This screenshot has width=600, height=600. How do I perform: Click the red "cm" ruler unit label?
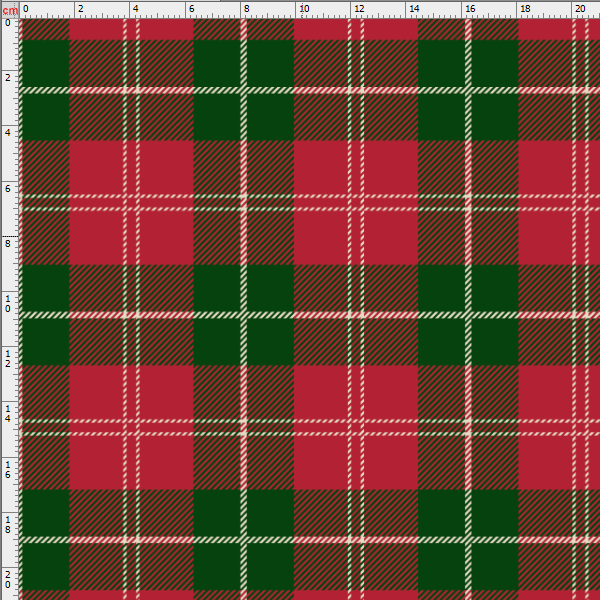(x=10, y=10)
